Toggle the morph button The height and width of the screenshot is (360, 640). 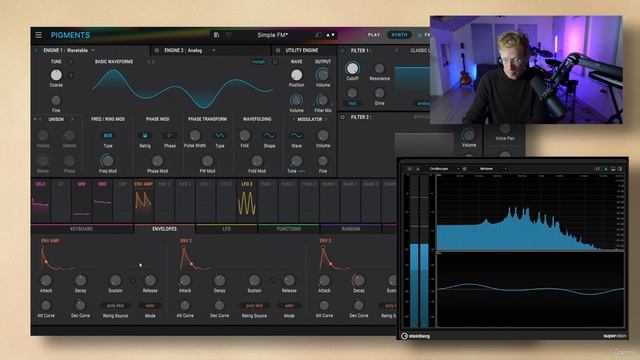[x=258, y=62]
